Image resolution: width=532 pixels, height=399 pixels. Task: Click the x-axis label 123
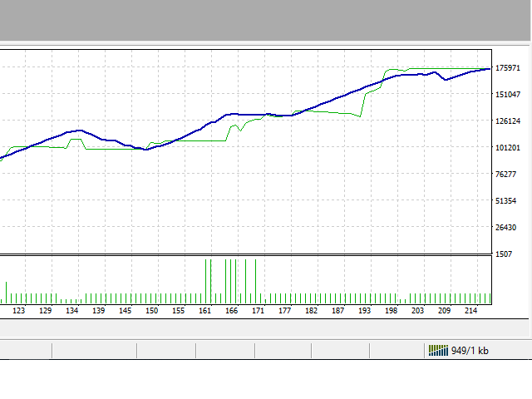(x=18, y=310)
